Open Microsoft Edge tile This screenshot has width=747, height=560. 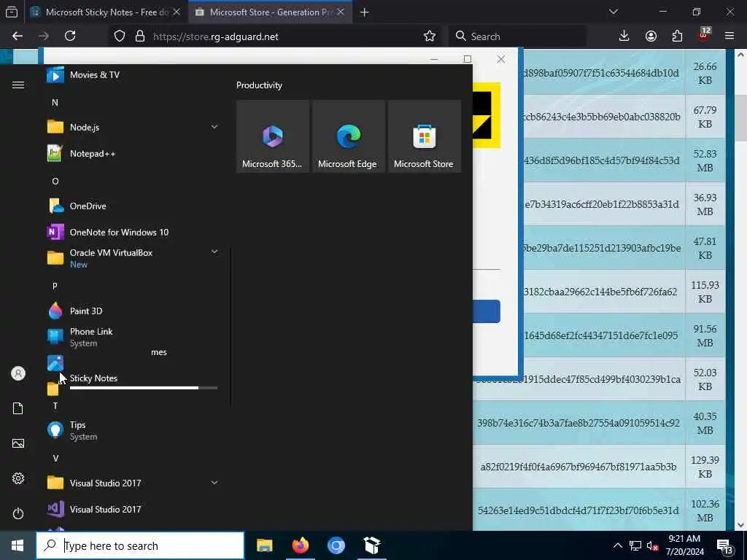tap(348, 136)
